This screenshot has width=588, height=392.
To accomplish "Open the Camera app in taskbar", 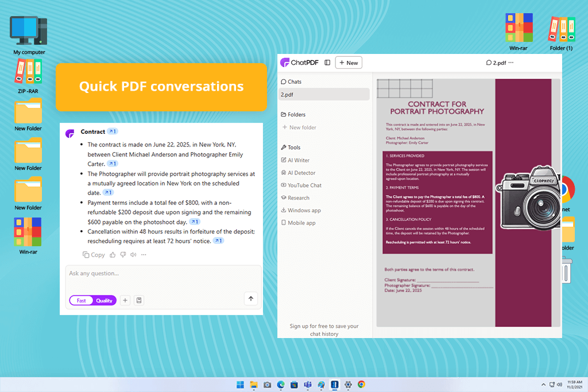I will (268, 385).
